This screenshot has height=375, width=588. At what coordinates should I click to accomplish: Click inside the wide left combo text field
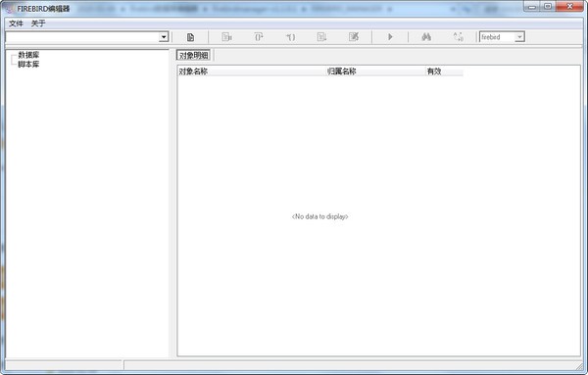tap(82, 37)
